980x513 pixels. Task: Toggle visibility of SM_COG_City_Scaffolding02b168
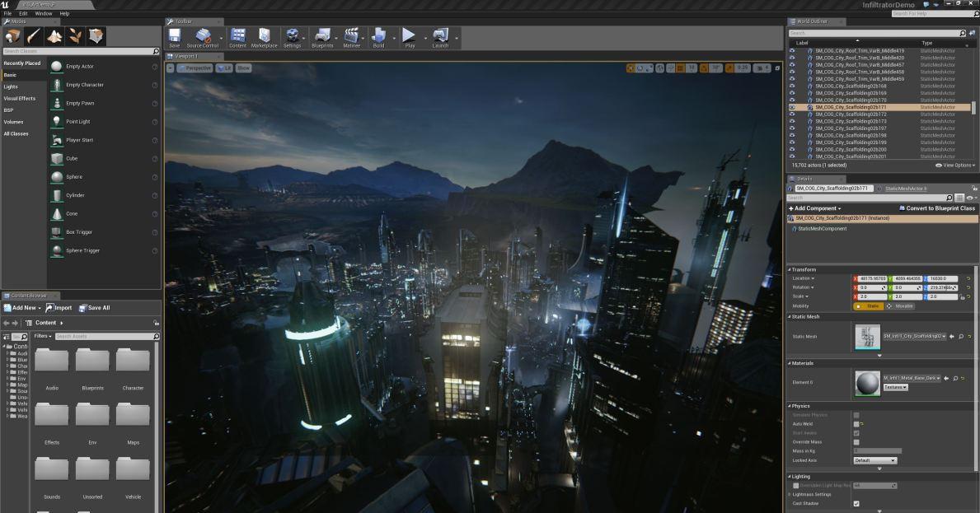(792, 86)
